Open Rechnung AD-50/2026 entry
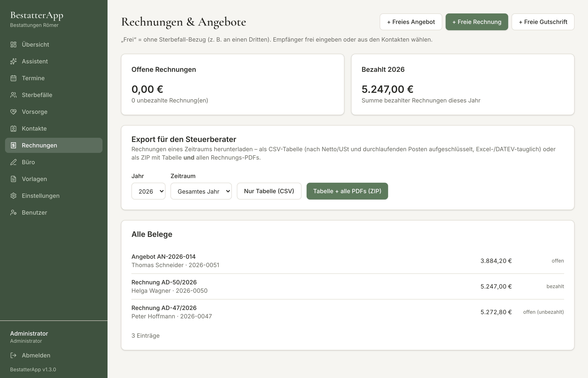The width and height of the screenshot is (588, 378). (x=348, y=286)
